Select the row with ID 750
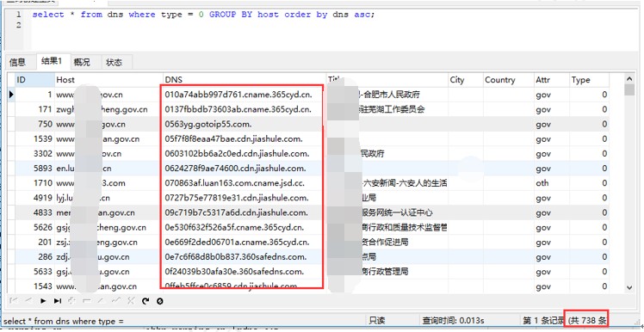 [313, 124]
